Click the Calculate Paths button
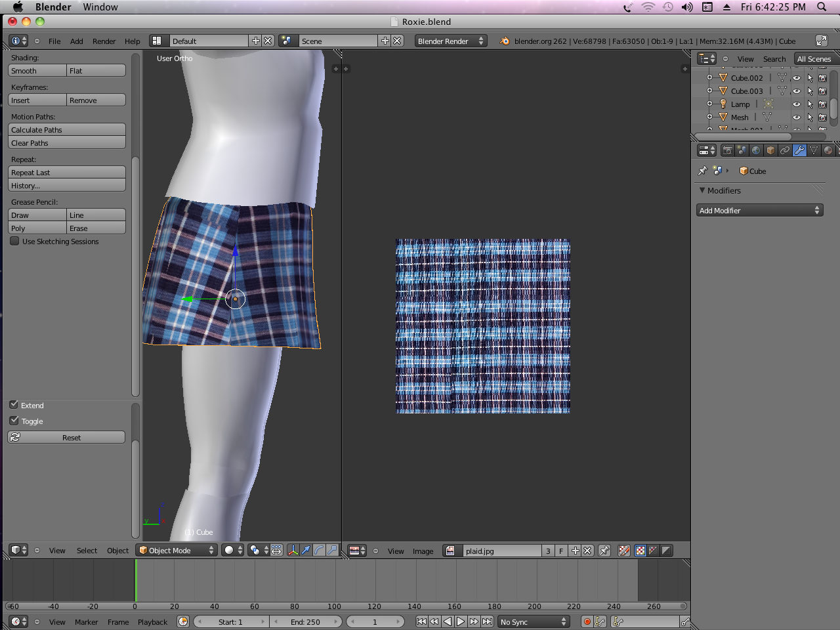Screen dimensions: 840x630 point(66,130)
